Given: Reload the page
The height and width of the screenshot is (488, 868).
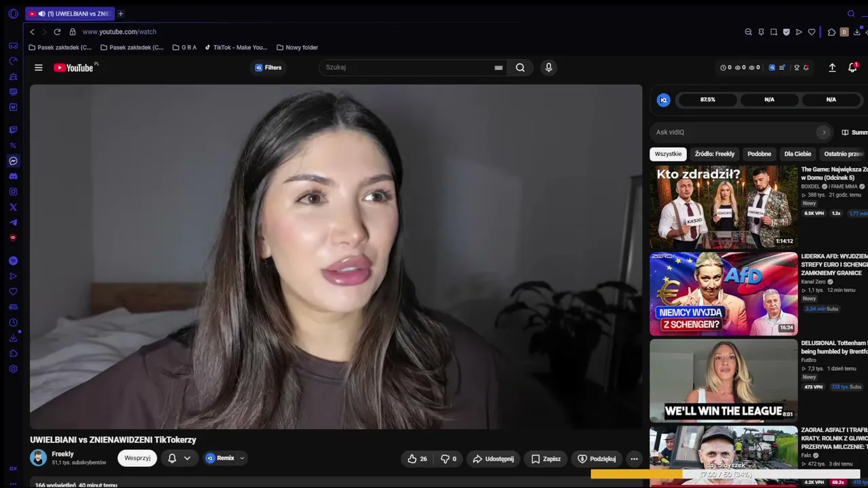Looking at the screenshot, I should point(57,32).
